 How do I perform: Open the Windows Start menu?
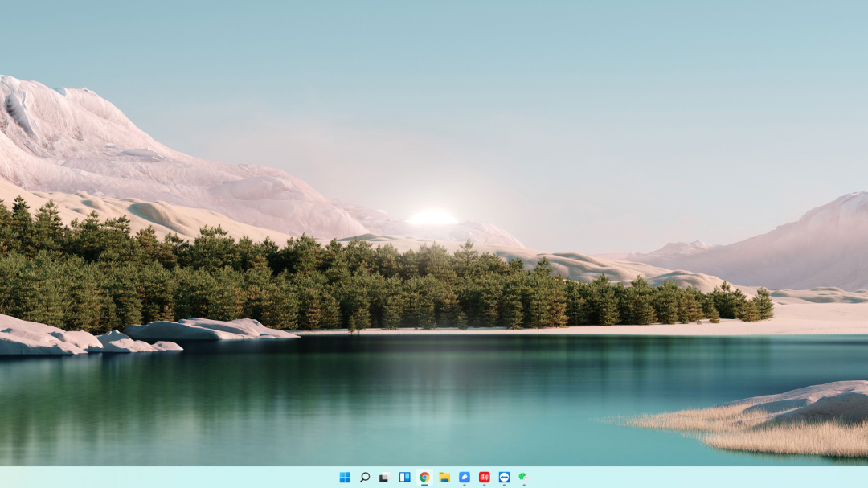pyautogui.click(x=345, y=477)
